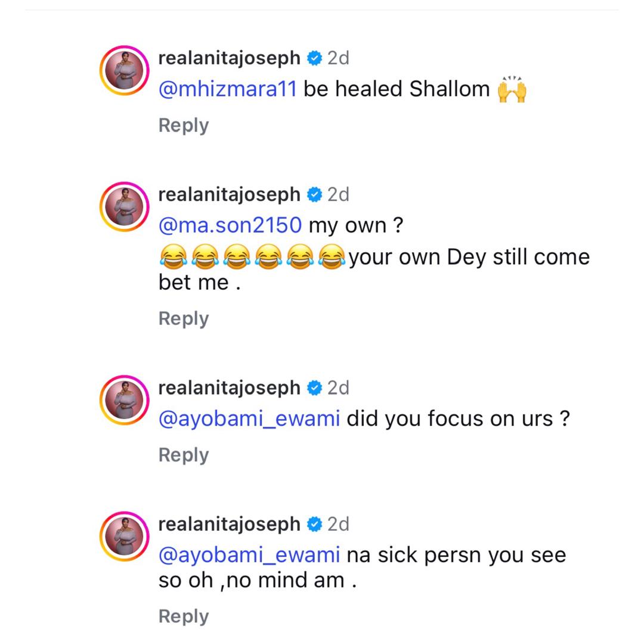Screen dimensions: 644x644
Task: Reply to the "so oh, no mind am" comment
Action: (184, 617)
